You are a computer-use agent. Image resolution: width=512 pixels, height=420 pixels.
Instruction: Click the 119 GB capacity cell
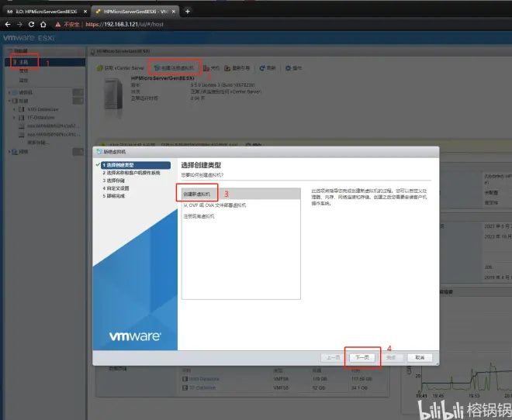[x=318, y=379]
